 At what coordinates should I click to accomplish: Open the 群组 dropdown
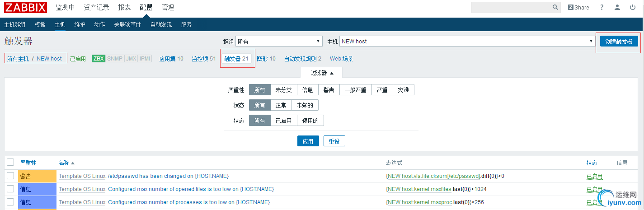pyautogui.click(x=279, y=42)
